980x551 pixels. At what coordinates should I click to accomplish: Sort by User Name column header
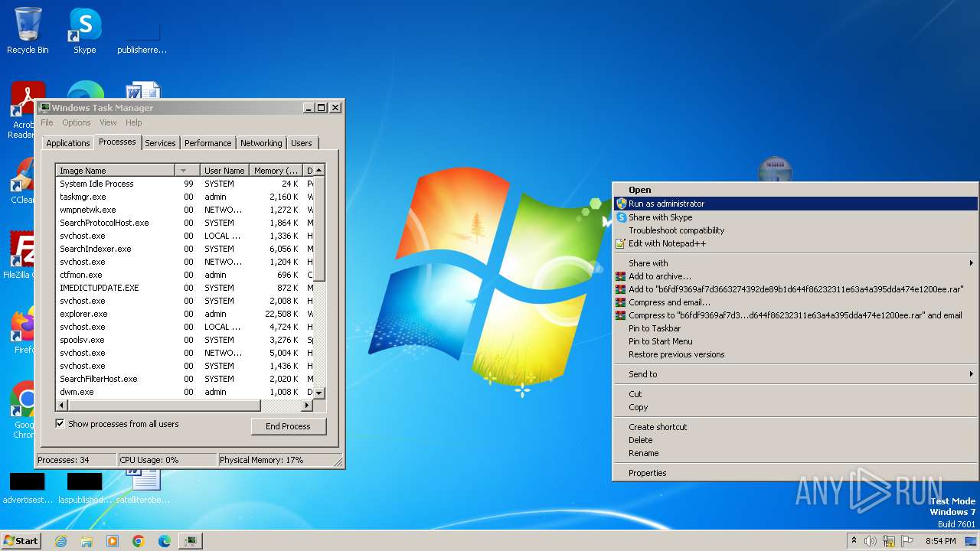click(x=224, y=171)
